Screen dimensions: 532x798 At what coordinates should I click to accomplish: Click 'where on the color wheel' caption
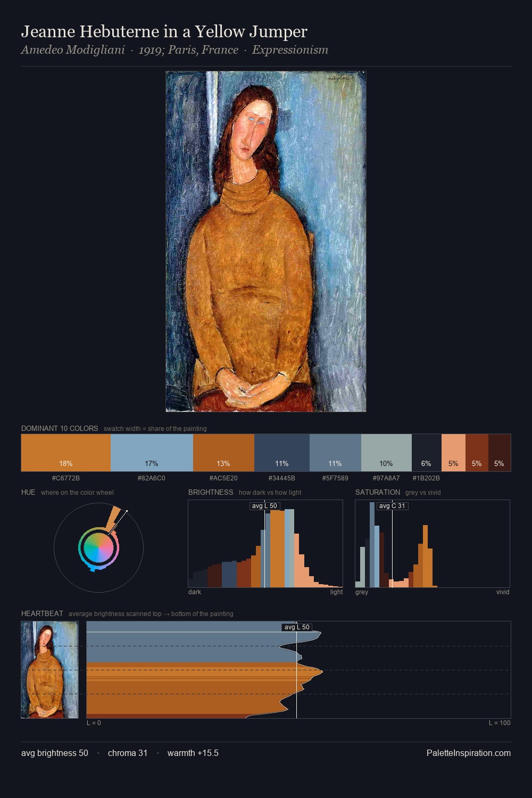77,492
